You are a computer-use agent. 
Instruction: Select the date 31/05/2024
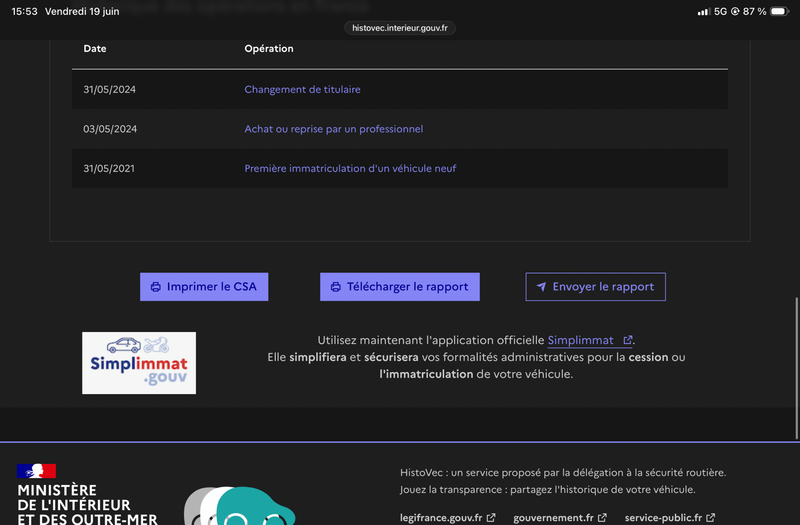[109, 89]
